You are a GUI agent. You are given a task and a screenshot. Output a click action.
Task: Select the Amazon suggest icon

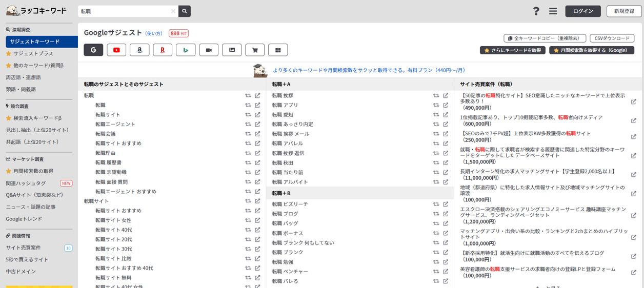(x=139, y=50)
